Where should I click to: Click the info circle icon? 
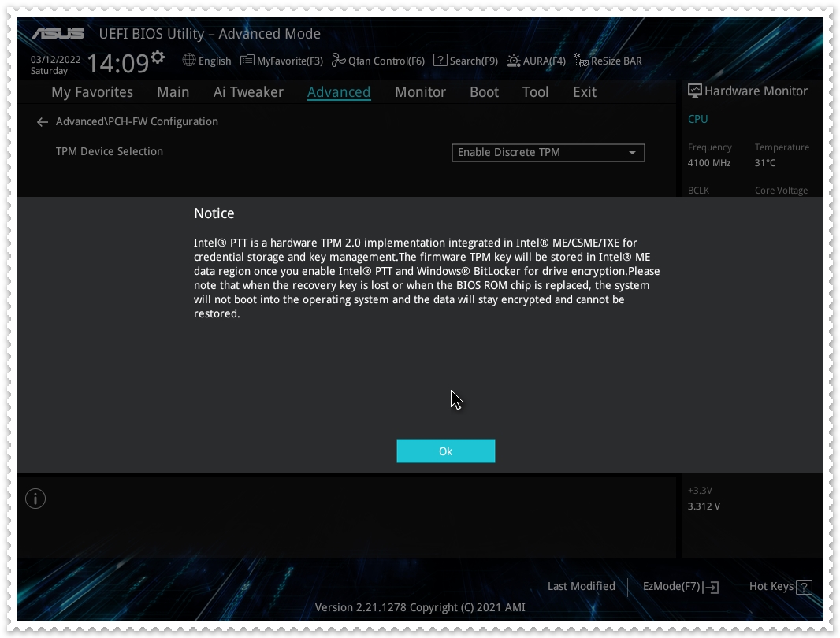35,499
